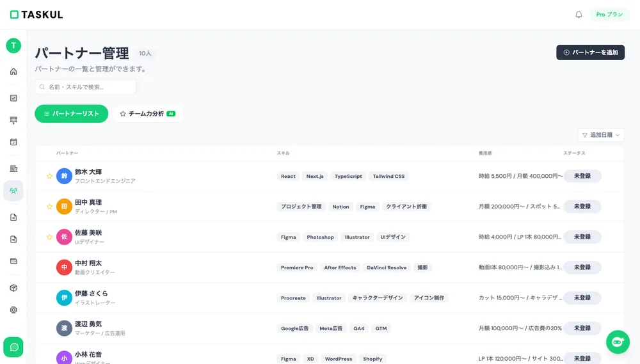The height and width of the screenshot is (364, 640).
Task: Click the package box icon in sidebar
Action: (13, 288)
